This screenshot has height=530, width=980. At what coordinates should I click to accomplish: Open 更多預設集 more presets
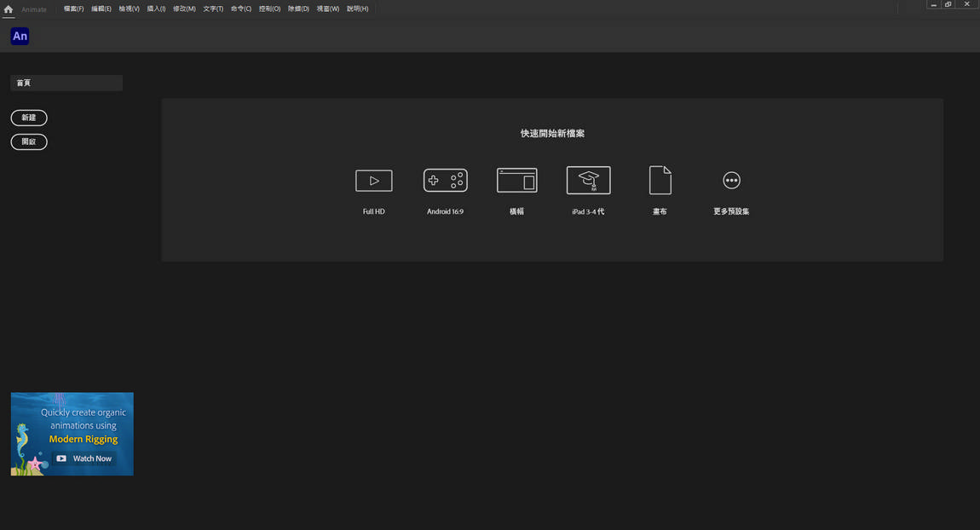tap(731, 181)
